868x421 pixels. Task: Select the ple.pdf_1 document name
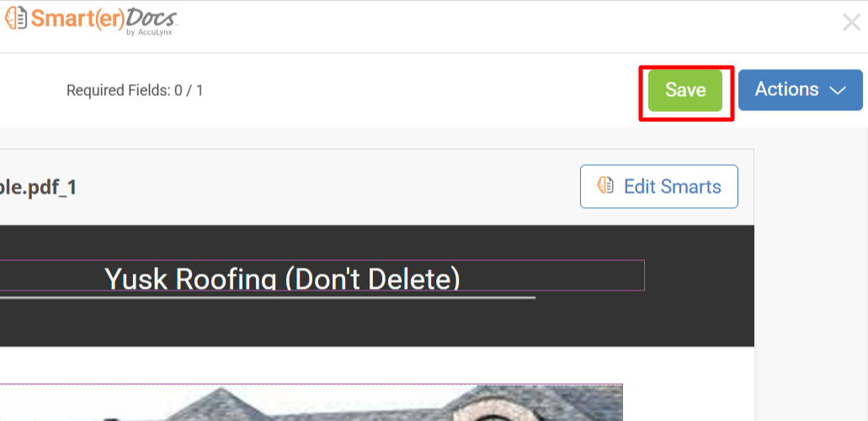click(38, 188)
